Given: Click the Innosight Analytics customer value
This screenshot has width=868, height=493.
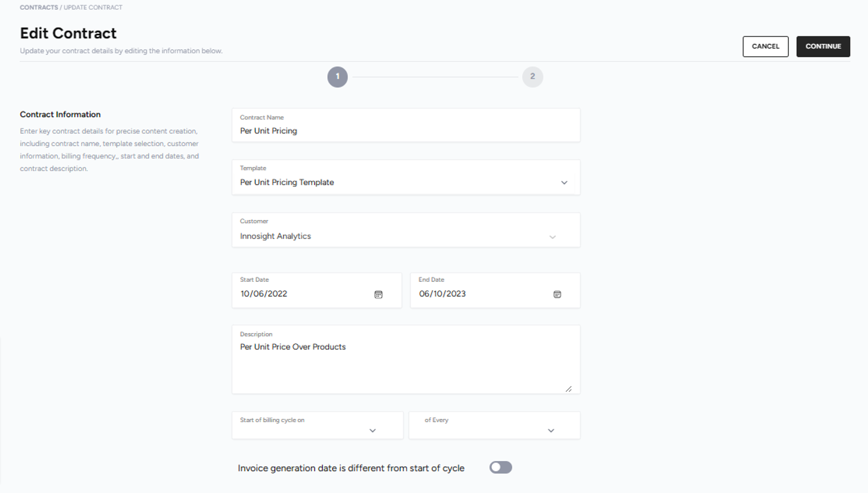Looking at the screenshot, I should click(x=276, y=236).
